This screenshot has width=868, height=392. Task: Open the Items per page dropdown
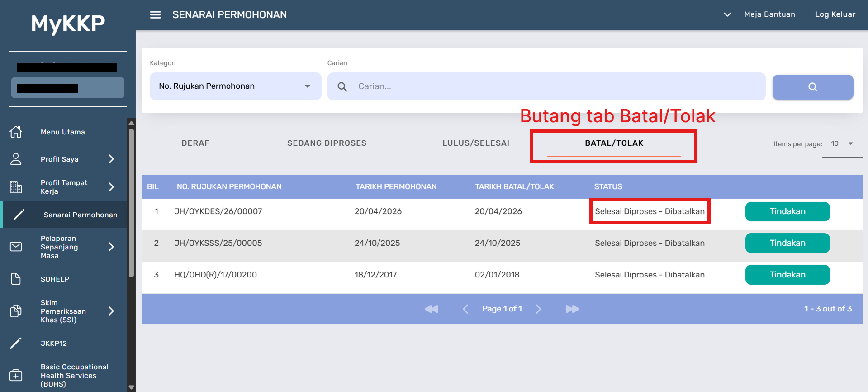842,143
